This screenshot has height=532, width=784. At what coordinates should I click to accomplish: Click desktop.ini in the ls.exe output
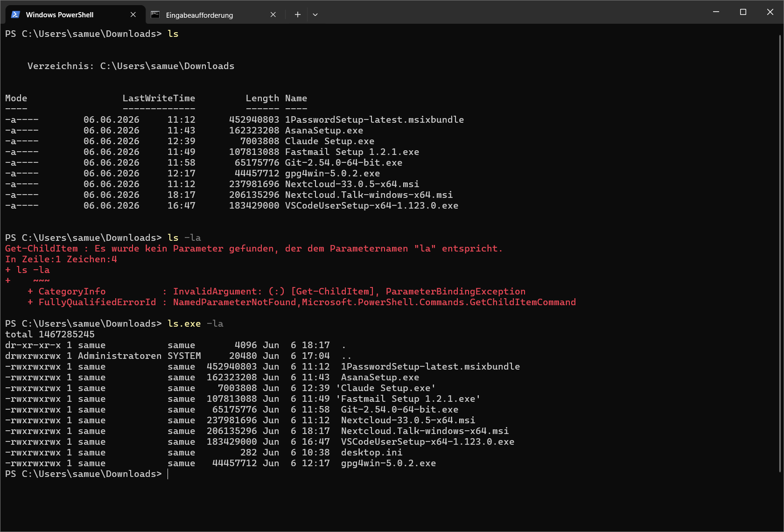[371, 452]
